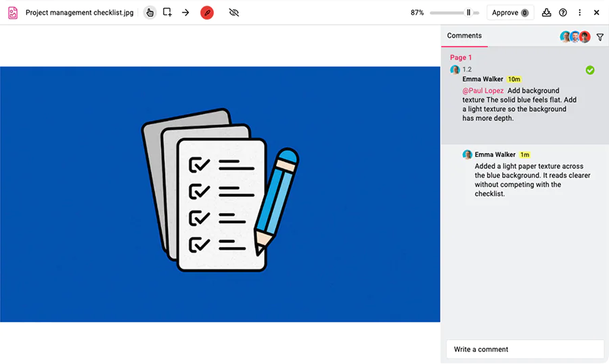The height and width of the screenshot is (364, 609).
Task: Click the zoom slider handle
Action: (x=468, y=12)
